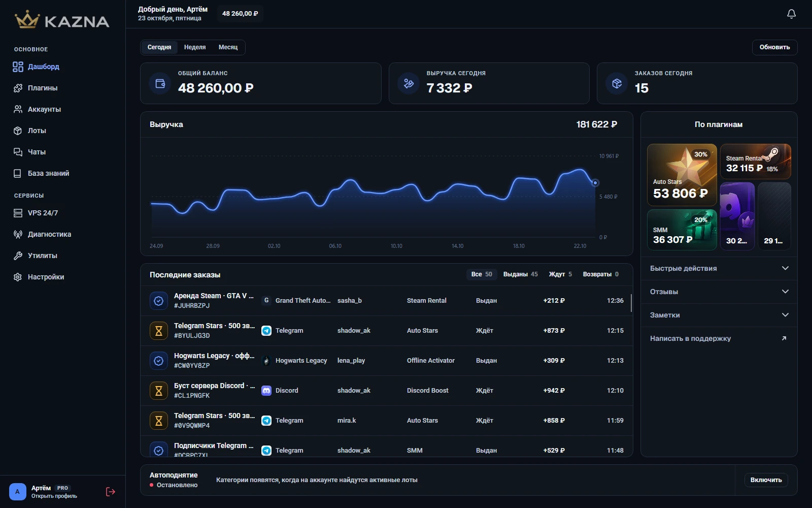Click the wallet icon in Общий баланс card
The width and height of the screenshot is (812, 508).
(160, 83)
